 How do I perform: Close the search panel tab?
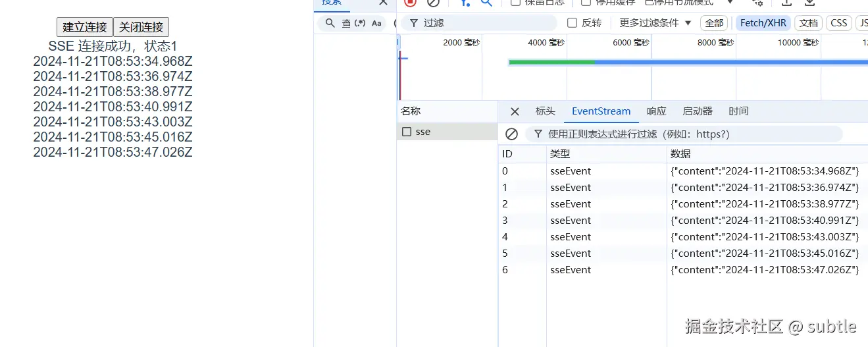point(383,3)
